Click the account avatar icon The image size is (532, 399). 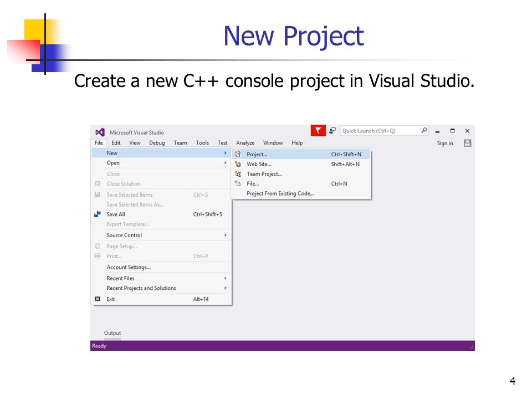[x=467, y=143]
